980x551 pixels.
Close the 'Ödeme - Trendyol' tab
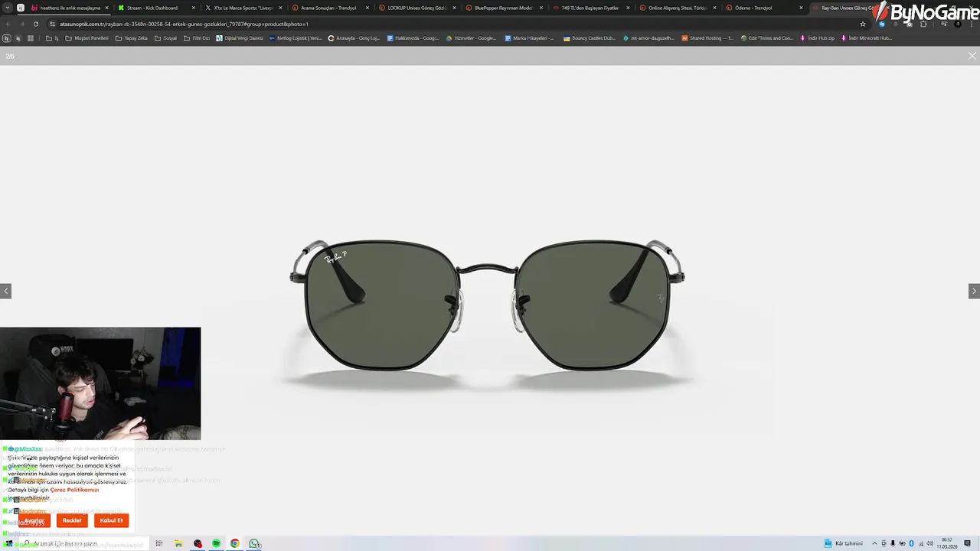[x=802, y=8]
